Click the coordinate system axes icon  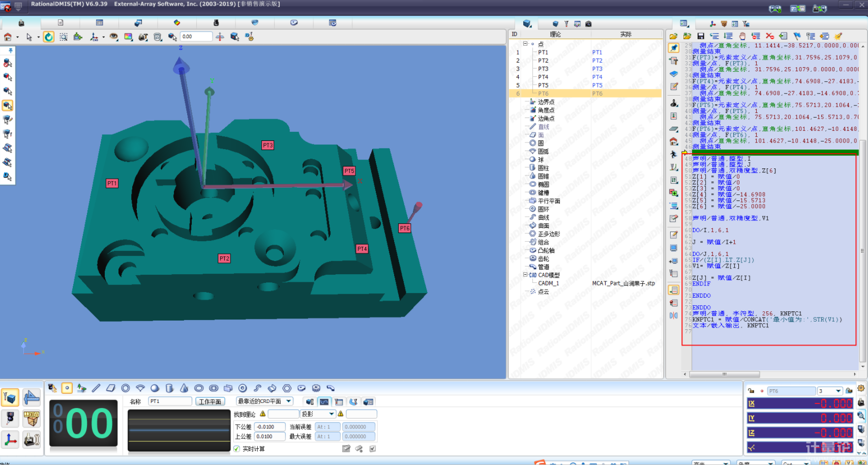click(x=11, y=439)
